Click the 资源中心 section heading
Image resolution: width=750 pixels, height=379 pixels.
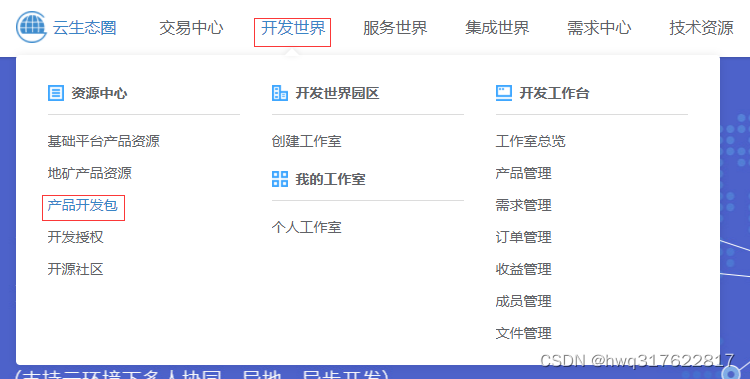(99, 93)
